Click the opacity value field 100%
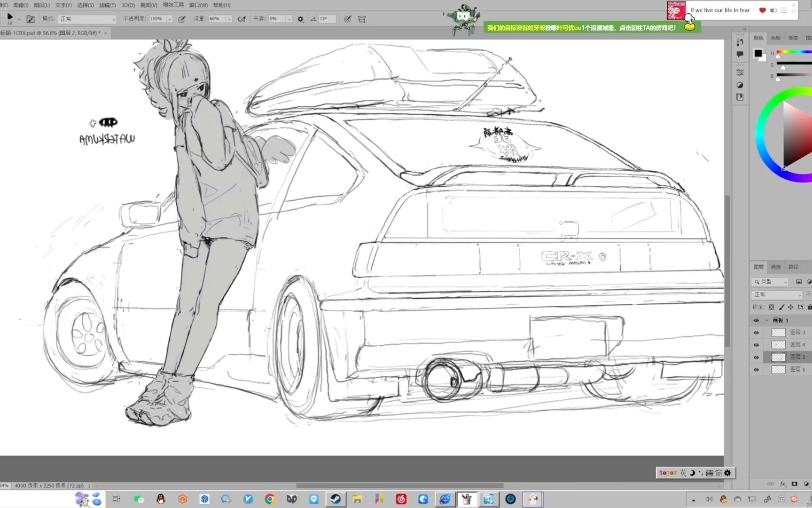812x508 pixels. (x=157, y=19)
